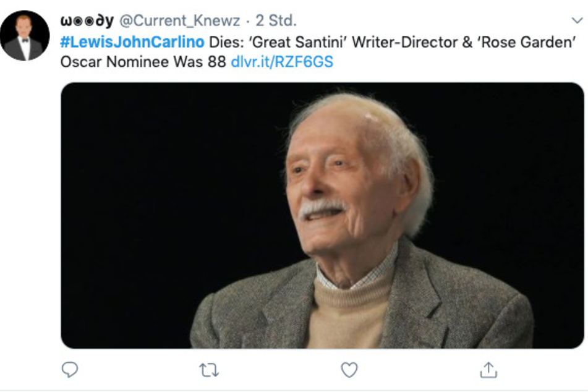Click the '2 Std.' timestamp

coord(276,20)
